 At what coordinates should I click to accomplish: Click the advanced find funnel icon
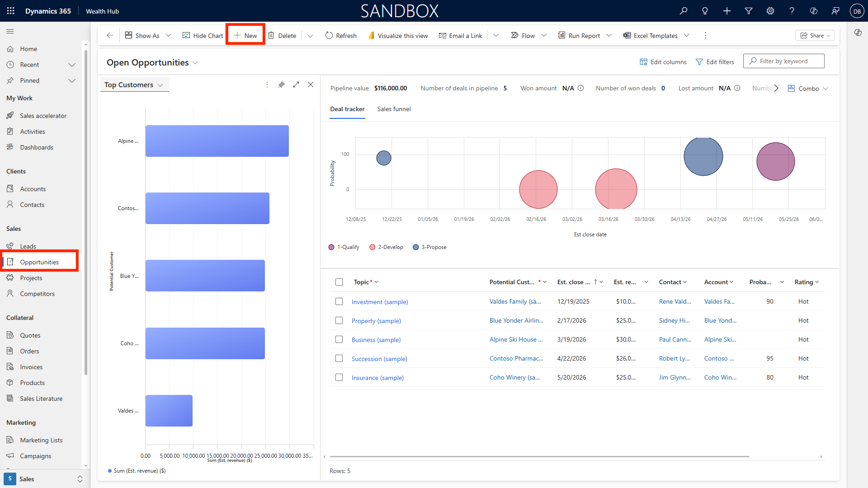pos(749,11)
